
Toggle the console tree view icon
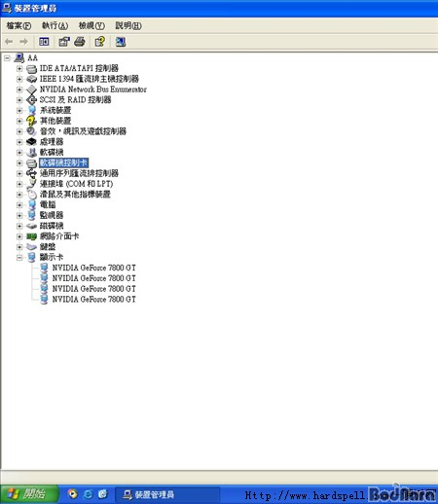(x=44, y=42)
